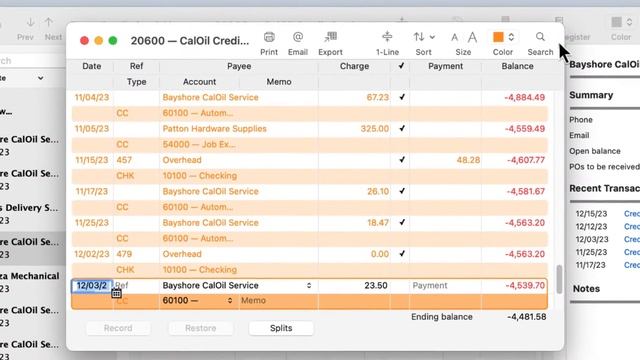Toggle cleared checkmark for 18.47 charge row
This screenshot has width=640, height=360.
pos(402,222)
